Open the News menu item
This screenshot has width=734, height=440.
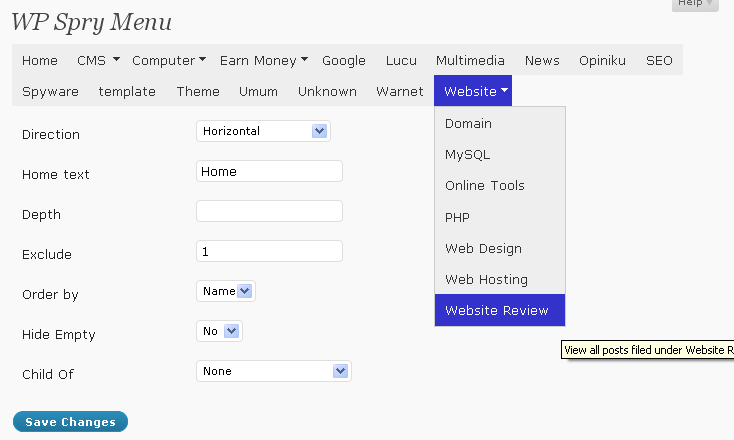coord(542,60)
